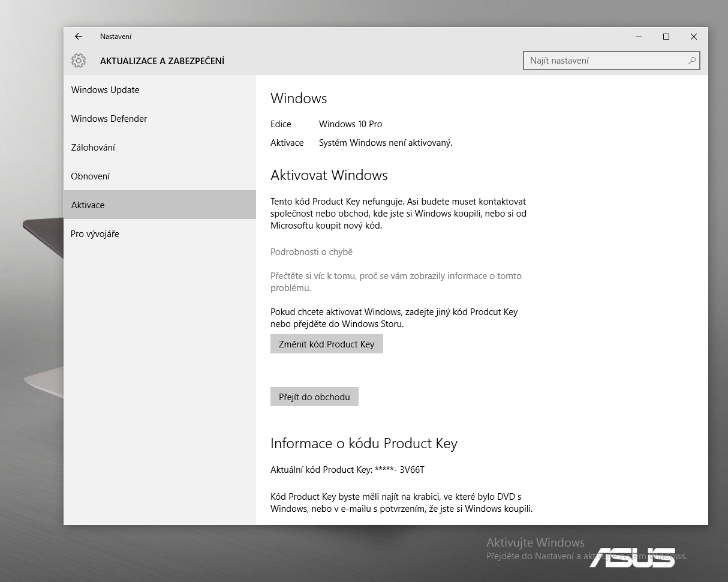
Task: Click the ASUS logo on desktop wallpaper
Action: click(632, 557)
